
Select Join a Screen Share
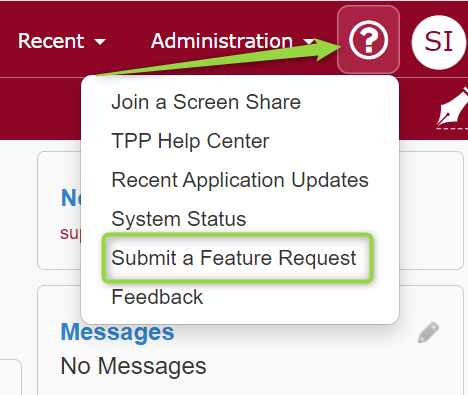[206, 102]
